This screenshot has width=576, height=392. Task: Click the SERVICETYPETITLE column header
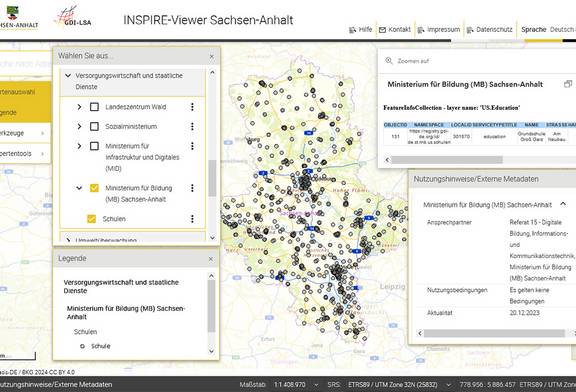(494, 125)
